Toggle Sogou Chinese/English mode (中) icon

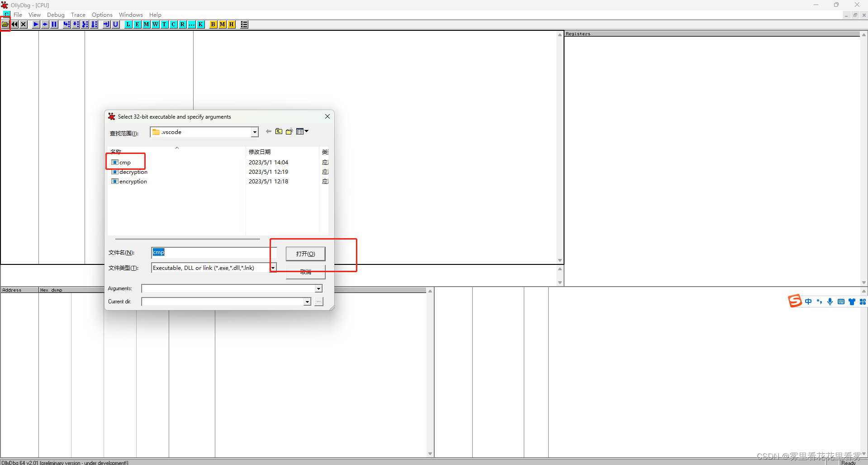point(808,302)
